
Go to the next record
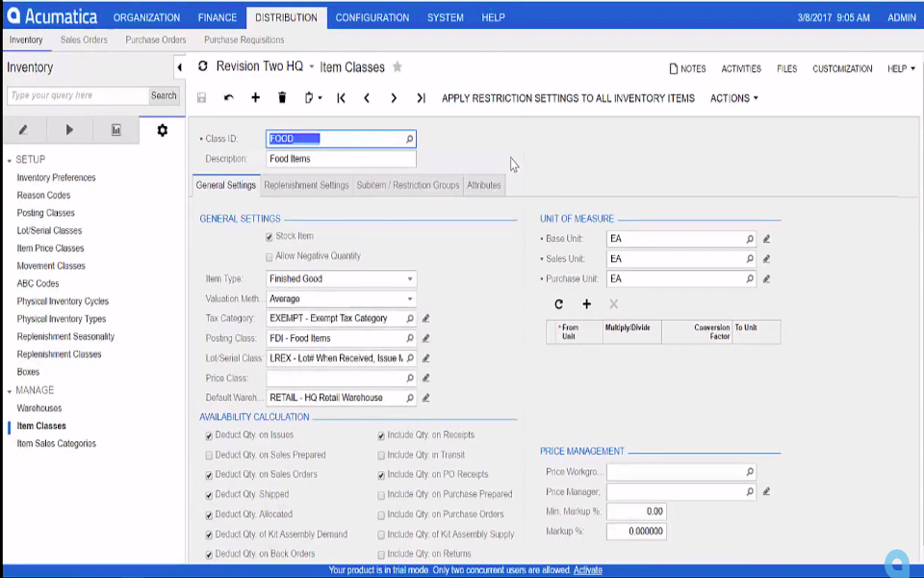[x=394, y=98]
